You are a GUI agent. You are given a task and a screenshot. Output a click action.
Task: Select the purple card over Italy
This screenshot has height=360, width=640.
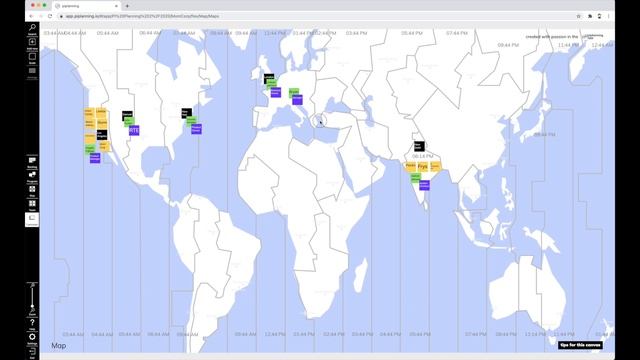point(297,100)
